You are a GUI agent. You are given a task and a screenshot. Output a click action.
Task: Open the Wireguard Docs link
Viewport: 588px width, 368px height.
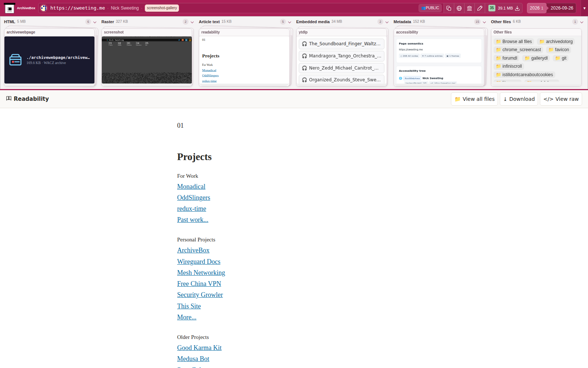coord(199,262)
